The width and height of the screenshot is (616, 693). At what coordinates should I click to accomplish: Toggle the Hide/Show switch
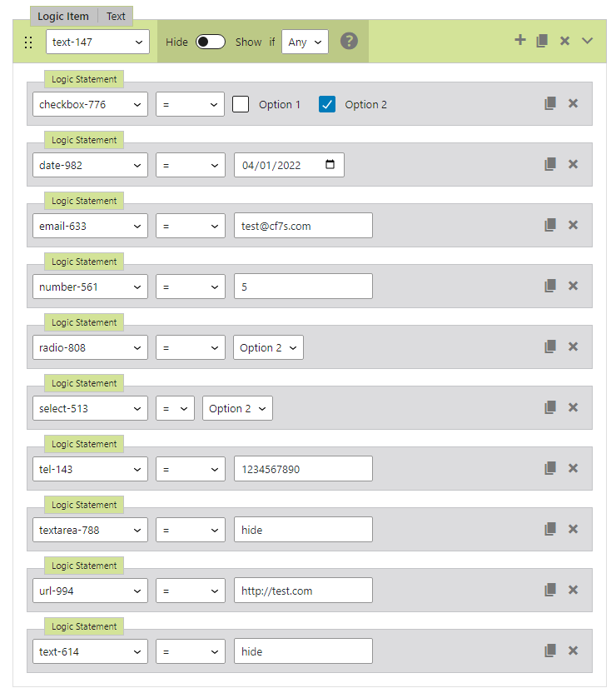[x=211, y=42]
